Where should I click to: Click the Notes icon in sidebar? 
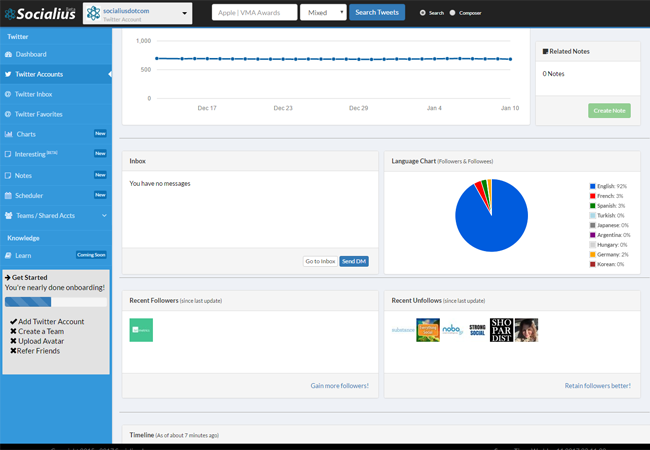[x=8, y=175]
